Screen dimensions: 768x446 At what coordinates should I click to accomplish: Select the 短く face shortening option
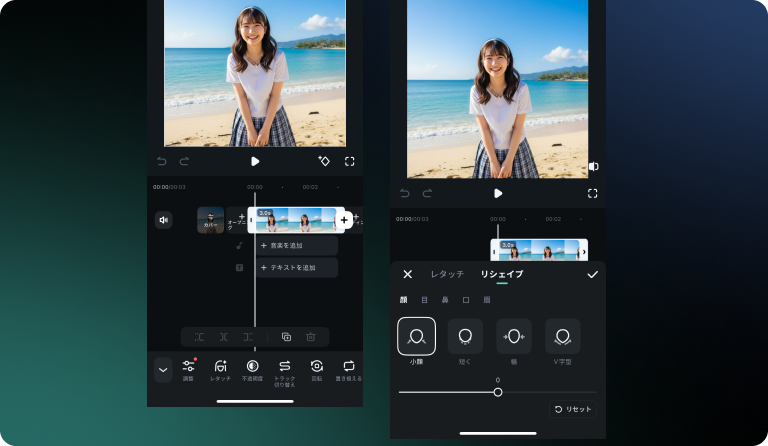465,337
